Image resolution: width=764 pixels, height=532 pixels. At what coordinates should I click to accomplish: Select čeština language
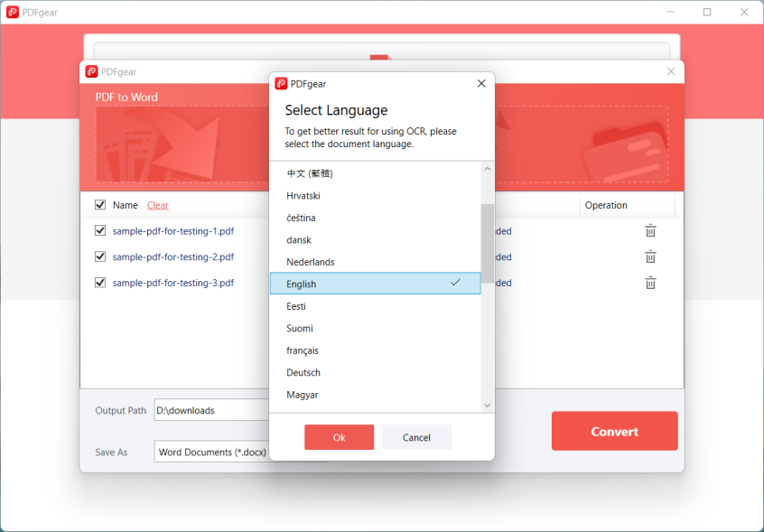tap(375, 218)
